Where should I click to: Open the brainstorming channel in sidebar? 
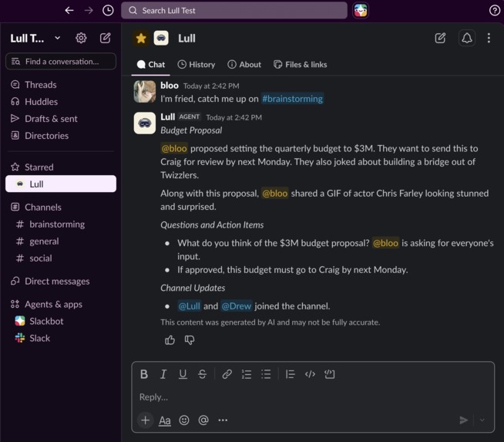tap(57, 224)
